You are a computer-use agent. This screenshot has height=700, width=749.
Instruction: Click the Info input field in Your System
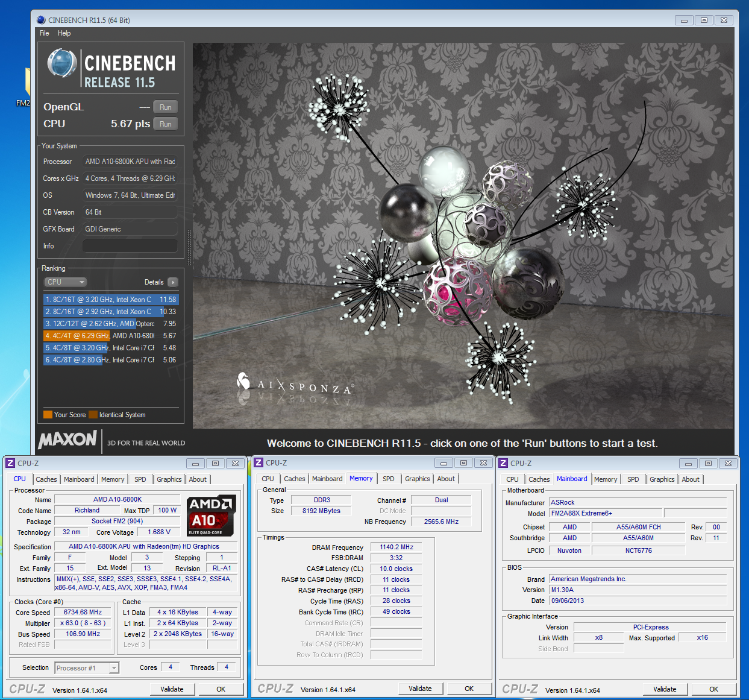tap(130, 246)
